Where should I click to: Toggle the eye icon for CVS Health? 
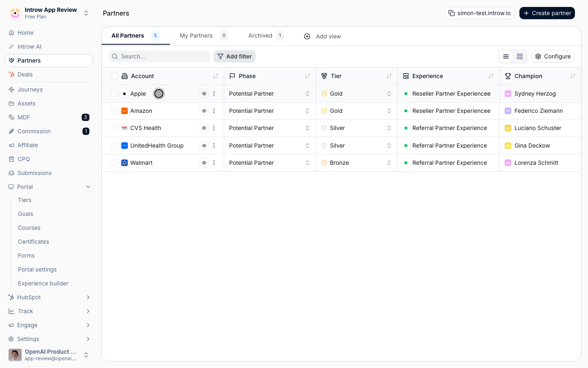tap(204, 128)
